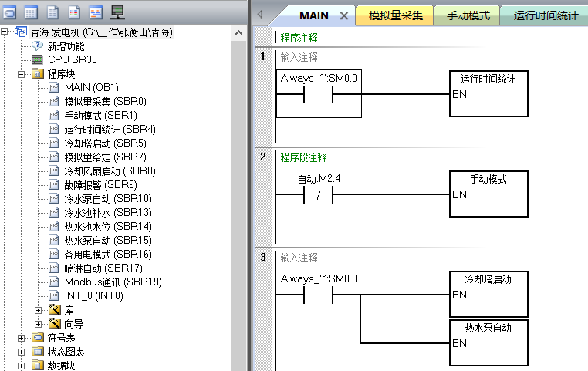588x371 pixels.
Task: Expand the 数据块 folder
Action: [x=22, y=366]
